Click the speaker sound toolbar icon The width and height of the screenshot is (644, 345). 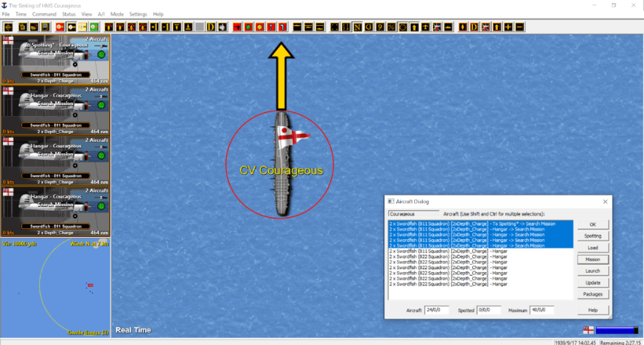click(x=223, y=27)
